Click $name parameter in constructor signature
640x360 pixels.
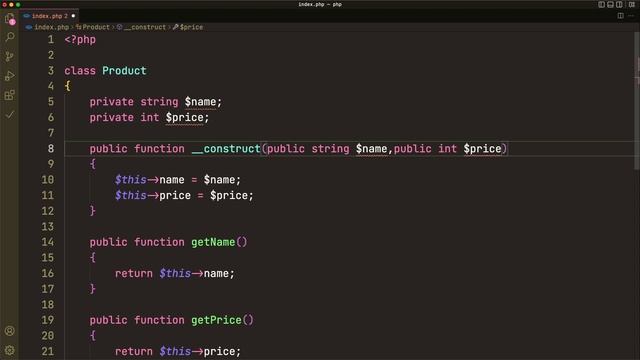pyautogui.click(x=371, y=149)
